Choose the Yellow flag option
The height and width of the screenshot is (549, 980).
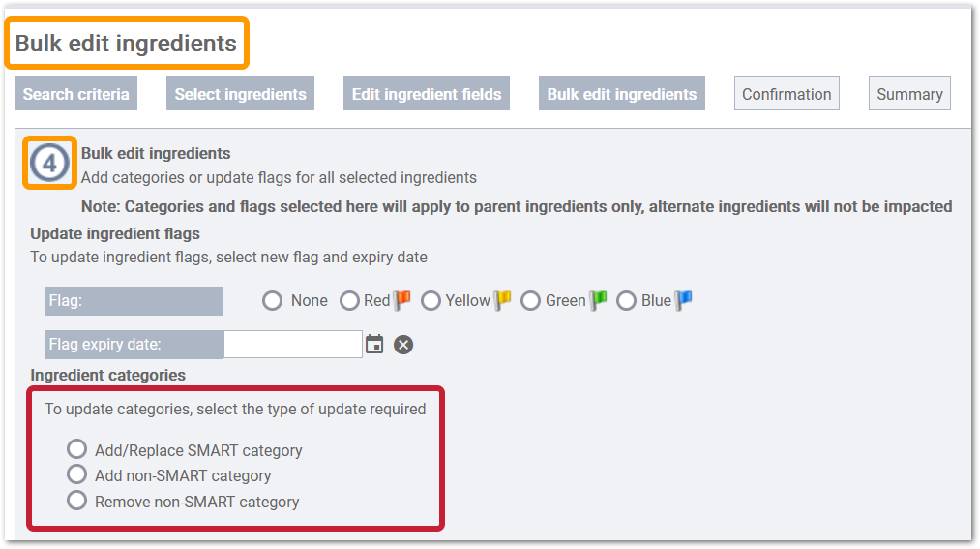(x=431, y=301)
